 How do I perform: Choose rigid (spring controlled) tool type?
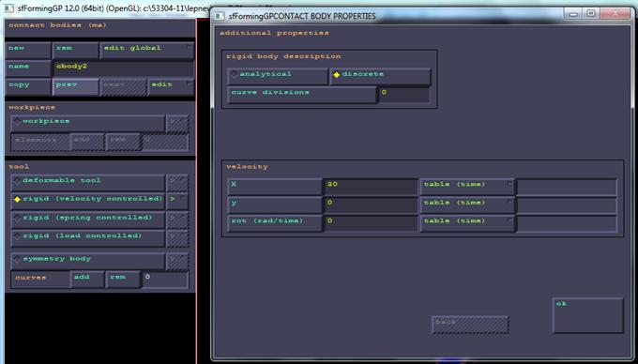[x=87, y=220]
